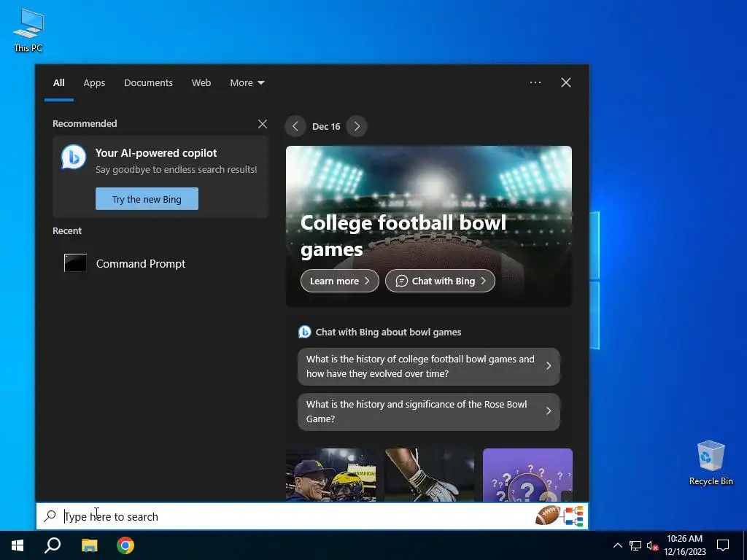Click the search magnifier in the search box

click(50, 516)
